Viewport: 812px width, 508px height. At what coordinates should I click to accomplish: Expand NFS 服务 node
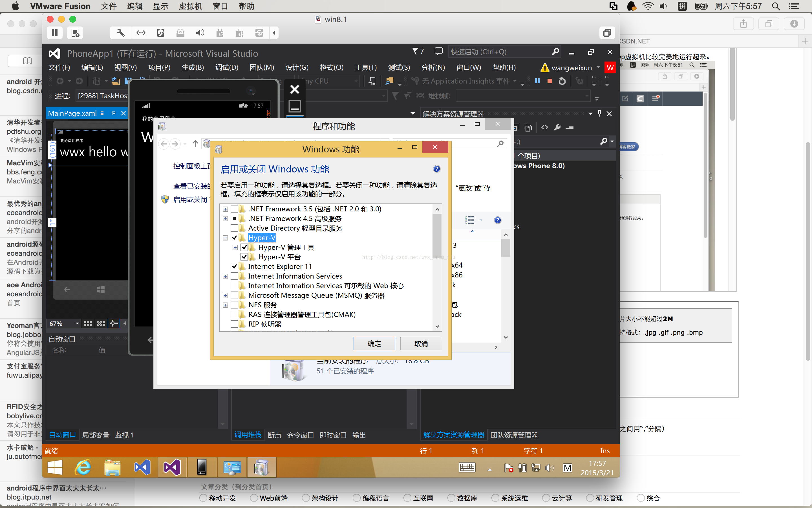click(225, 305)
